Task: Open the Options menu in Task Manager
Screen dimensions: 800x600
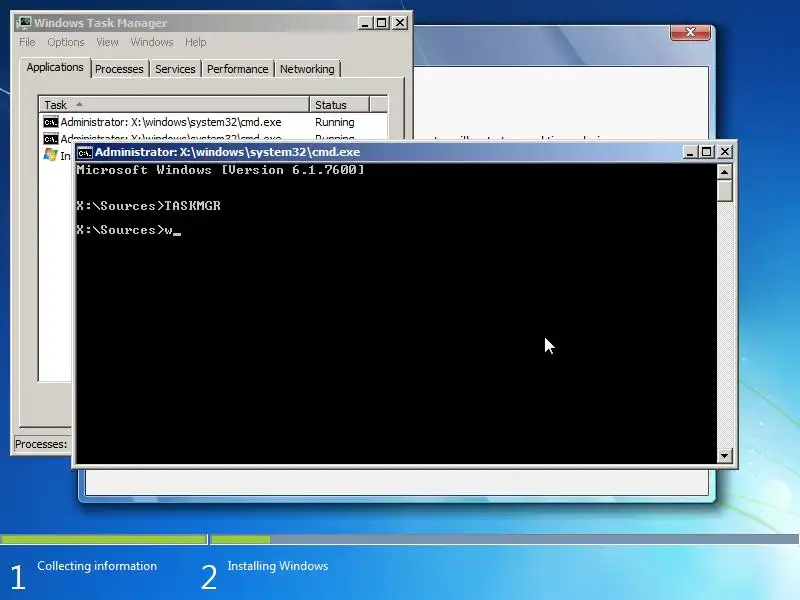Action: coord(66,42)
